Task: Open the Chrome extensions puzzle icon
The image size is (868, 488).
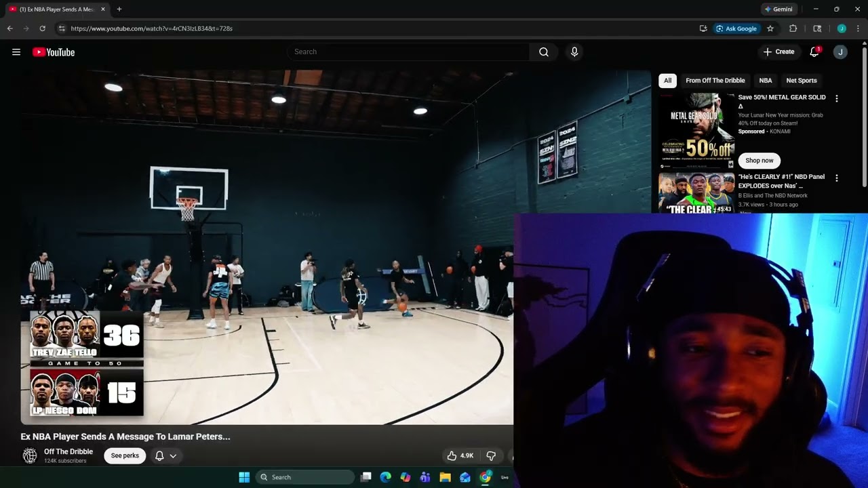Action: (x=793, y=28)
